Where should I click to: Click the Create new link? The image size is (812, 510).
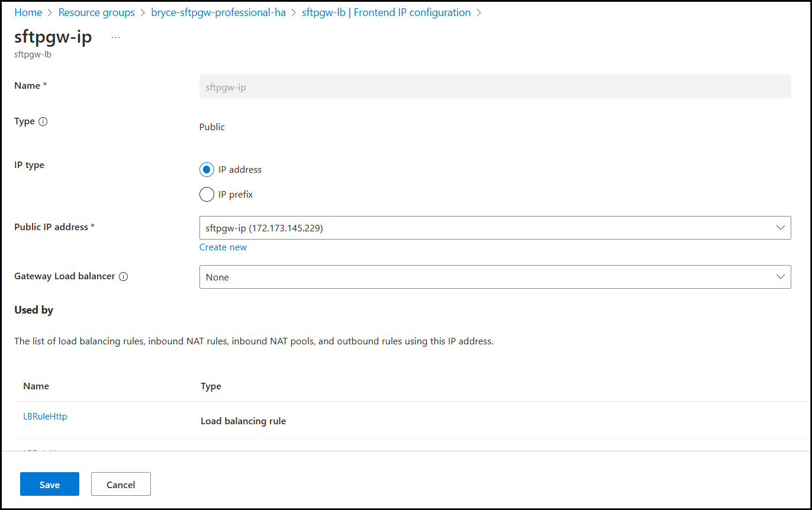click(223, 247)
